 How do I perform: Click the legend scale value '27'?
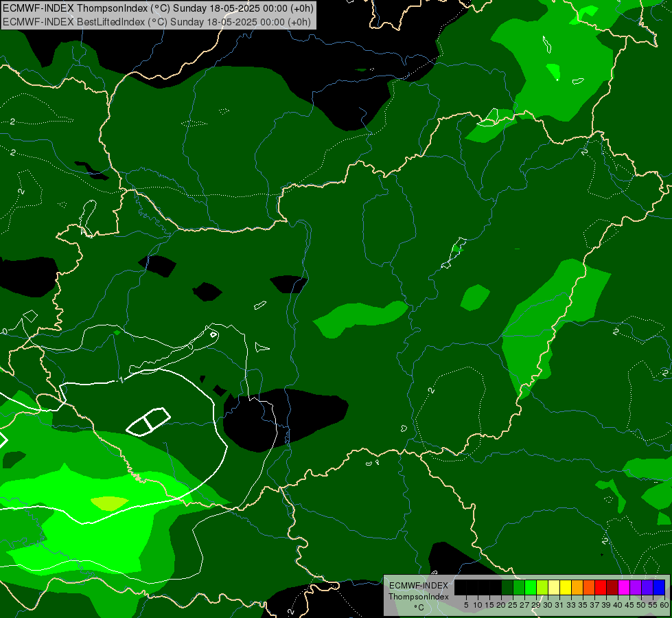click(524, 605)
